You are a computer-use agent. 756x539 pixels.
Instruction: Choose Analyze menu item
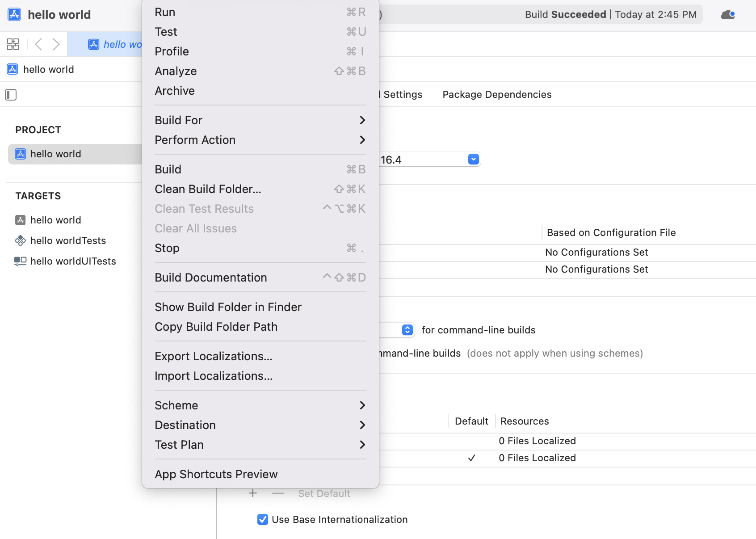pyautogui.click(x=260, y=71)
